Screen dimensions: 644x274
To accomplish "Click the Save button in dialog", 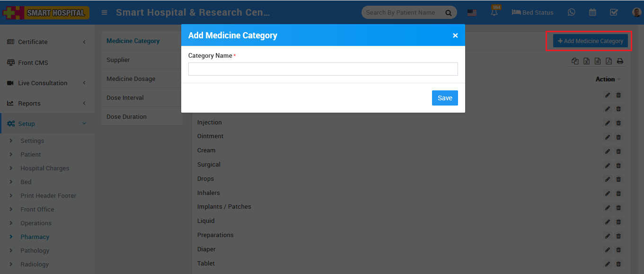I will click(x=445, y=98).
